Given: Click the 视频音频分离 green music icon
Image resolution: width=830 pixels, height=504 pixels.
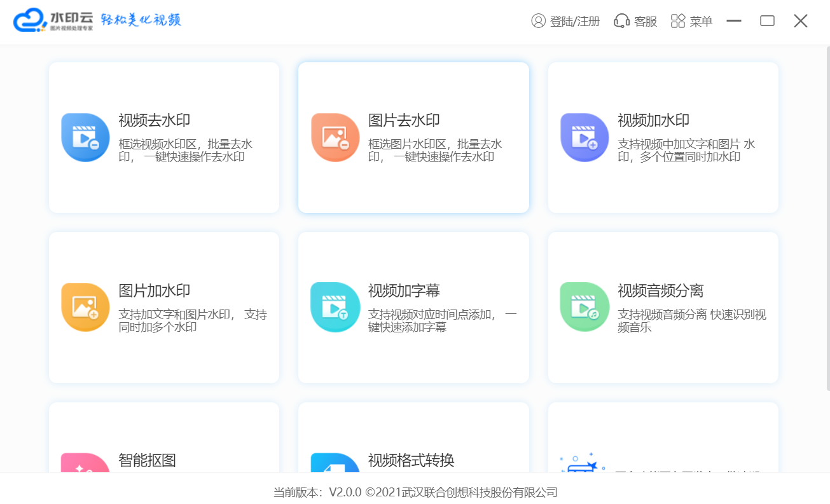Looking at the screenshot, I should pyautogui.click(x=584, y=307).
